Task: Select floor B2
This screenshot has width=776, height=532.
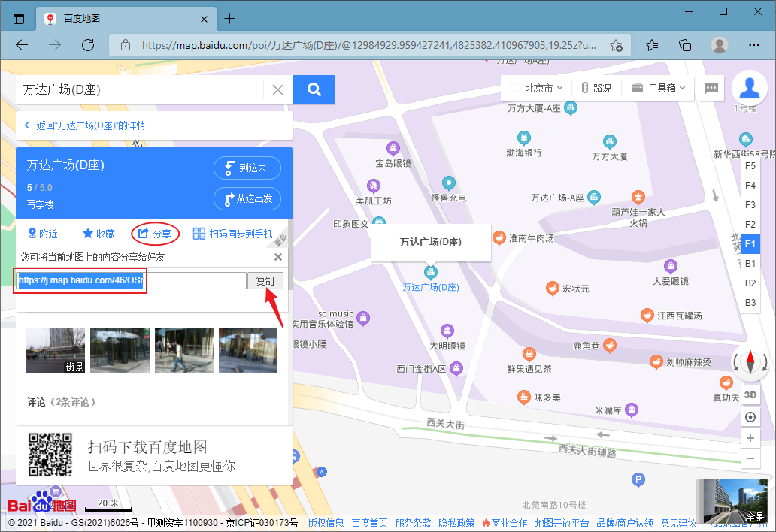Action: 750,283
